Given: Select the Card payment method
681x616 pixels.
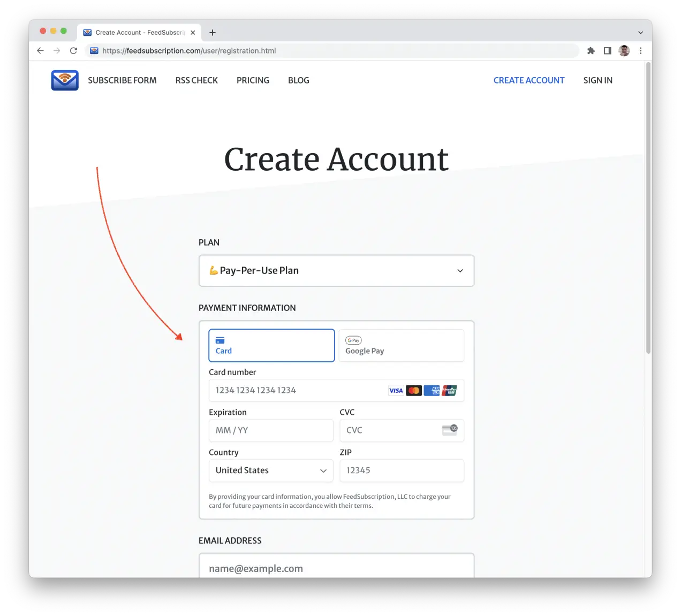Looking at the screenshot, I should point(271,346).
